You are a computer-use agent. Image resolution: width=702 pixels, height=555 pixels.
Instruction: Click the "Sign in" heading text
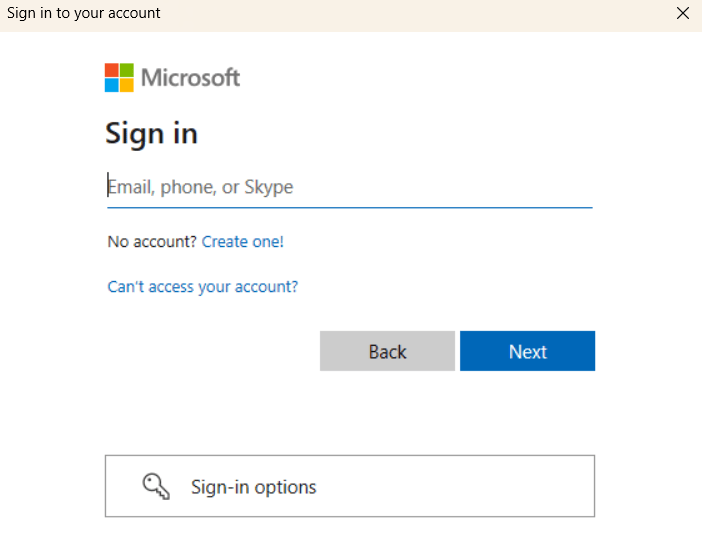[151, 134]
